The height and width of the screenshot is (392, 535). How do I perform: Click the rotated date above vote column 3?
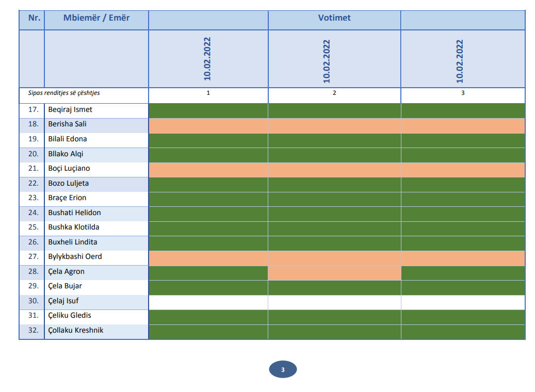pos(460,61)
